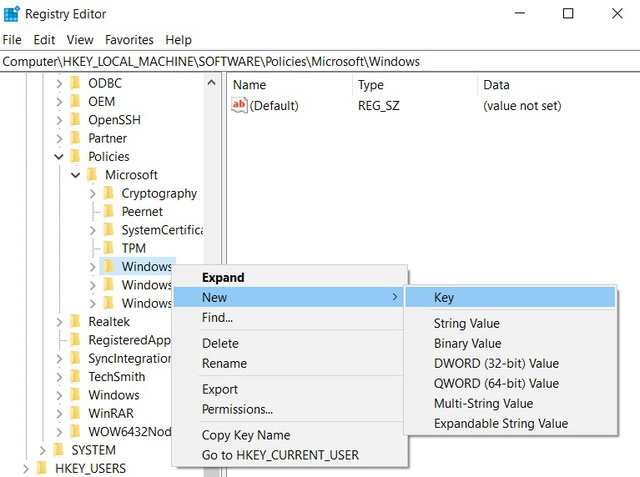Viewport: 640px width, 477px height.
Task: Click the Registry Editor app icon in title bar
Action: tap(11, 13)
